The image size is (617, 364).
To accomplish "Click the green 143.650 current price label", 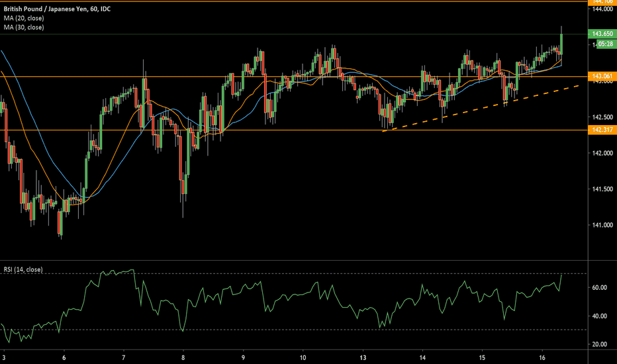I will click(x=602, y=34).
